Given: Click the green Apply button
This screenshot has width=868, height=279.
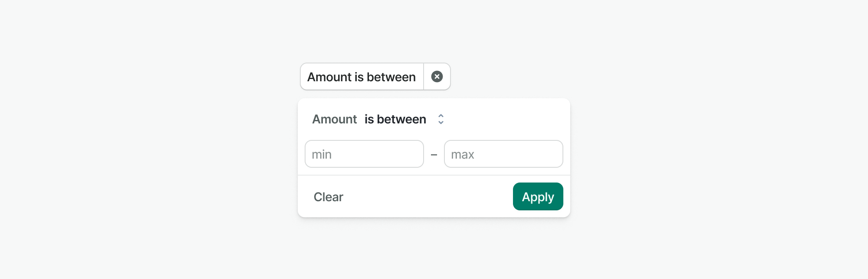Looking at the screenshot, I should 538,196.
